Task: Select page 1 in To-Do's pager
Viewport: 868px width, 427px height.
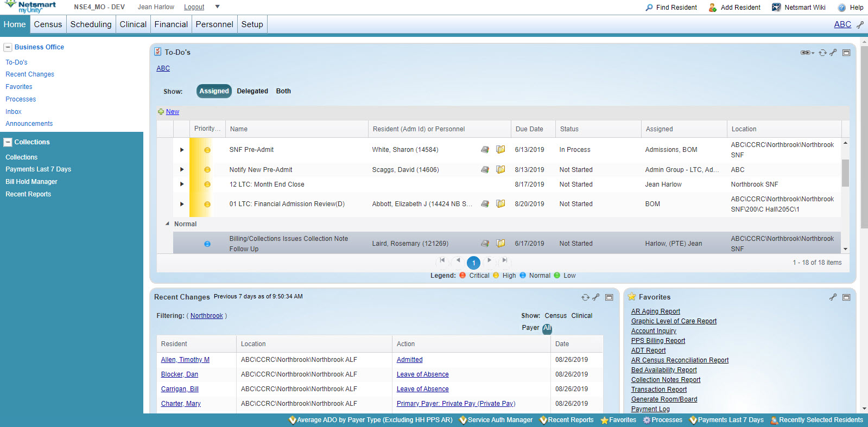Action: (473, 263)
